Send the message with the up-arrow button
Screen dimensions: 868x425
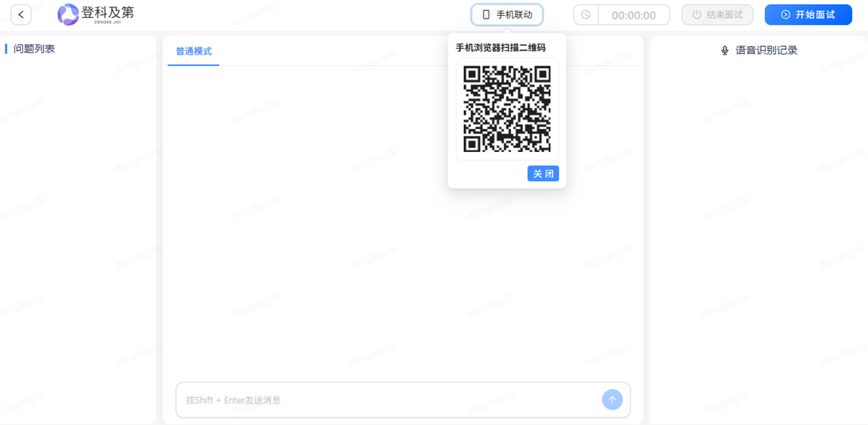pos(612,399)
